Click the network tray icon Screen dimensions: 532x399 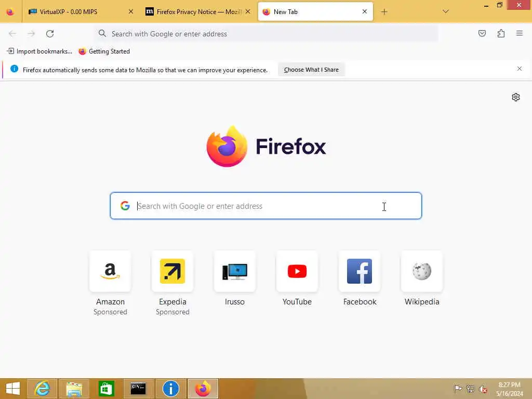(x=470, y=389)
